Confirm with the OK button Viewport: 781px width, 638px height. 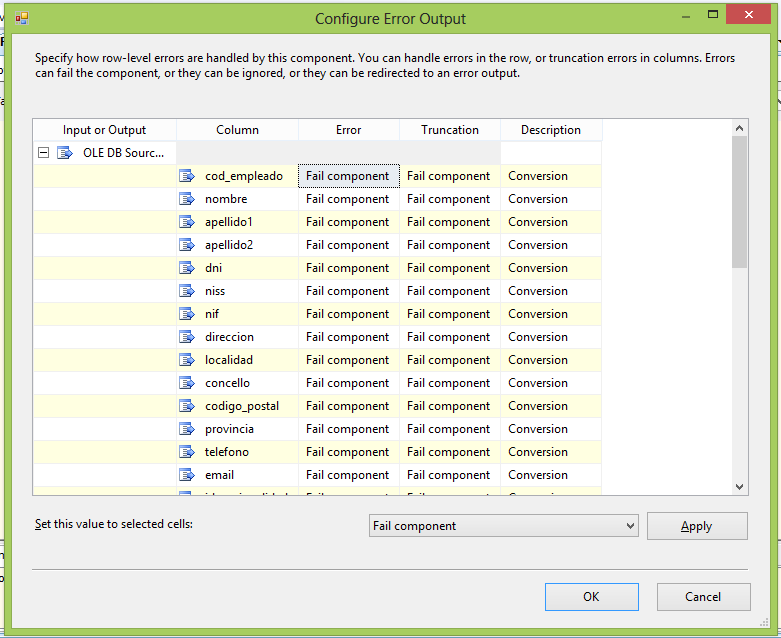pos(591,597)
